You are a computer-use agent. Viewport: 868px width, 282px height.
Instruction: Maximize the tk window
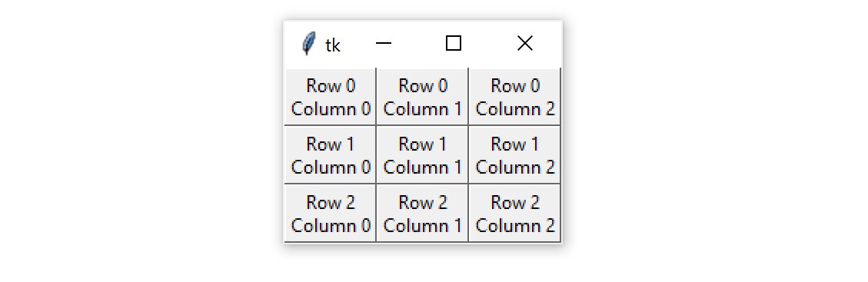point(454,43)
